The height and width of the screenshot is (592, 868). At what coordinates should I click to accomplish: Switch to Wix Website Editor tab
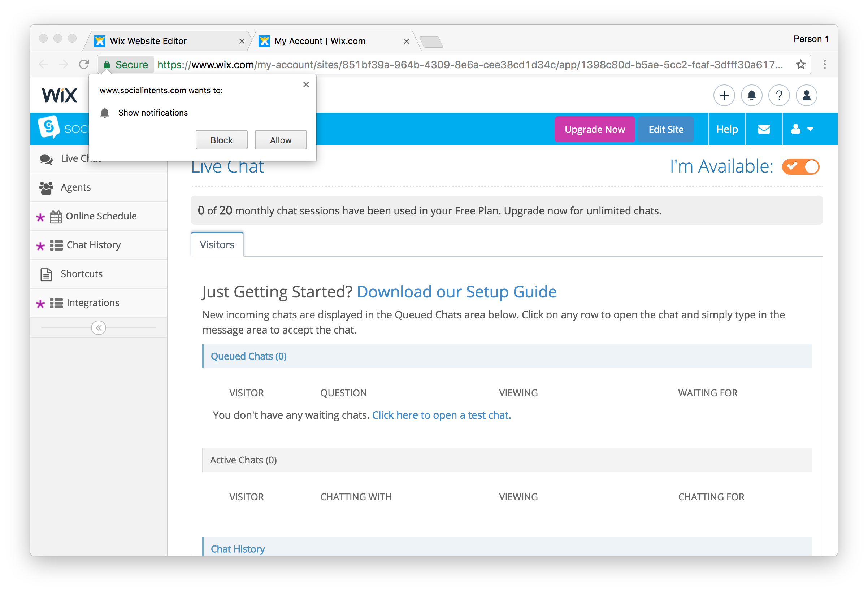[x=148, y=41]
